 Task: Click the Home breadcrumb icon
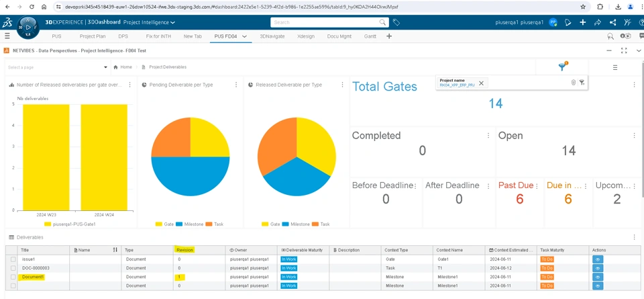point(116,67)
